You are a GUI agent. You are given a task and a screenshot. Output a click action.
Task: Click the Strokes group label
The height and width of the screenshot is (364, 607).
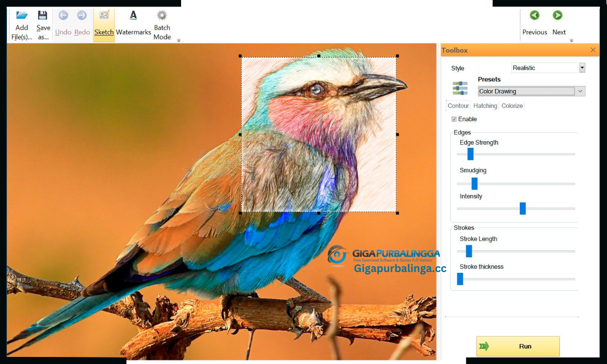tap(464, 228)
